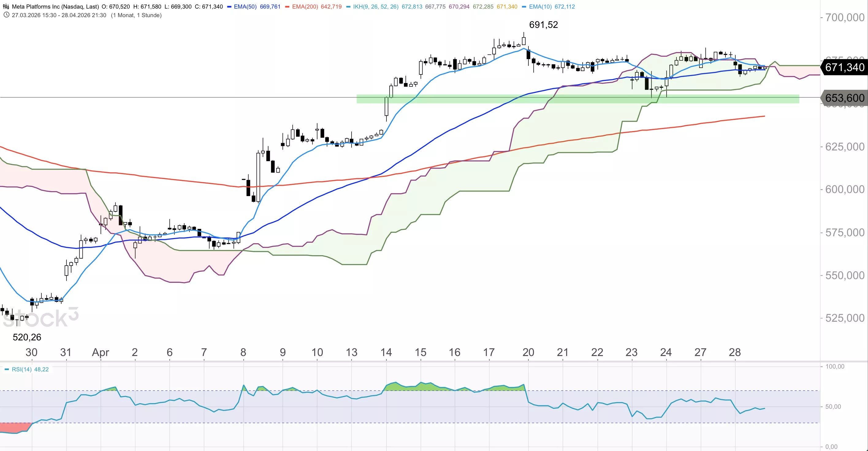Open the IKH(9, 26, 52, 26) indicator label
Image resolution: width=868 pixels, height=451 pixels.
click(x=375, y=7)
